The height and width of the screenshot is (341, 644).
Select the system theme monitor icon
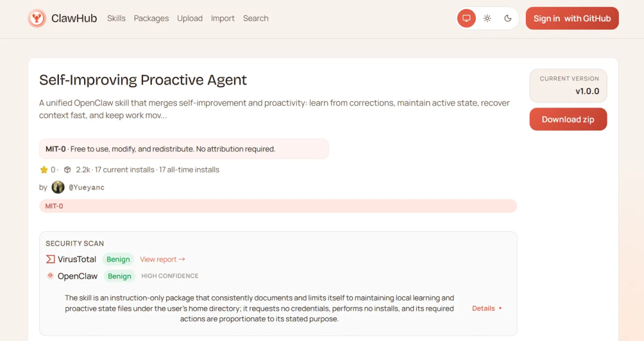pyautogui.click(x=466, y=18)
